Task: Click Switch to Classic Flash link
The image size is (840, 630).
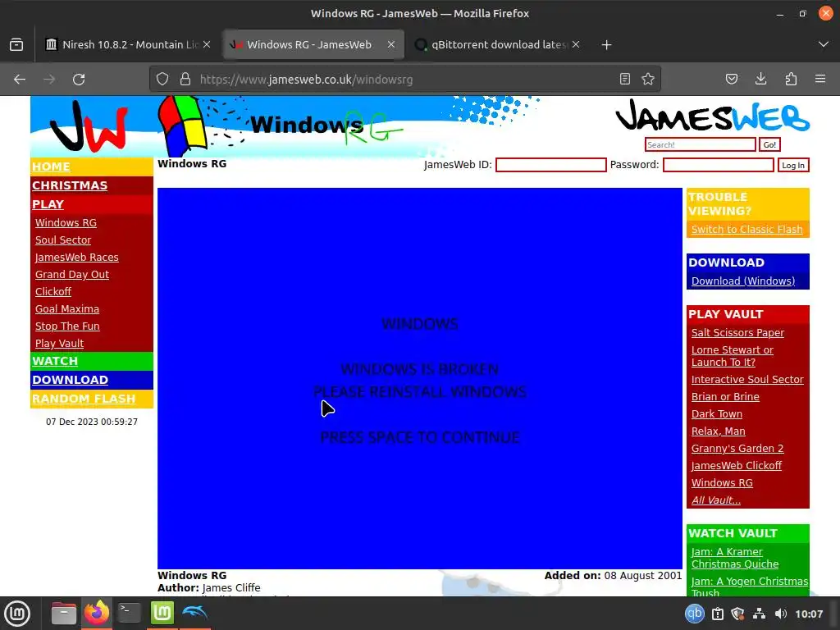Action: (x=746, y=230)
